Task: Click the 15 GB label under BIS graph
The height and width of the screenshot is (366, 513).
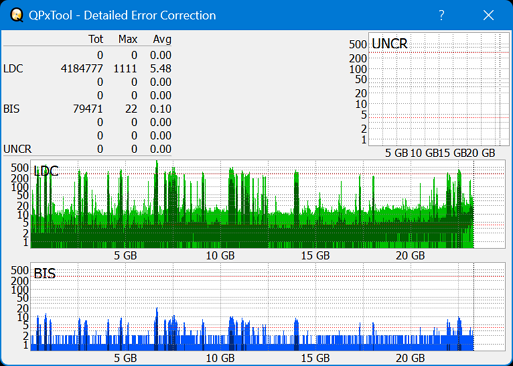Action: click(315, 358)
